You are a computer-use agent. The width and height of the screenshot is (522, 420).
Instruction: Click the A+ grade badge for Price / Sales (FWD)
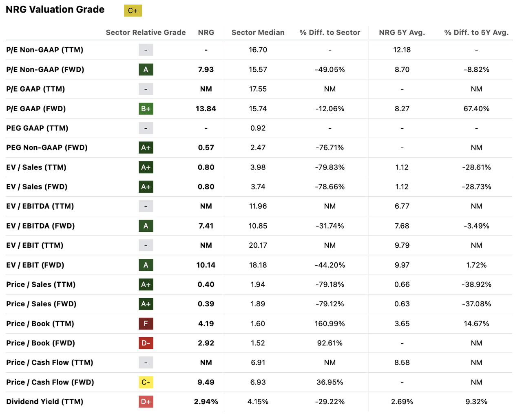146,304
